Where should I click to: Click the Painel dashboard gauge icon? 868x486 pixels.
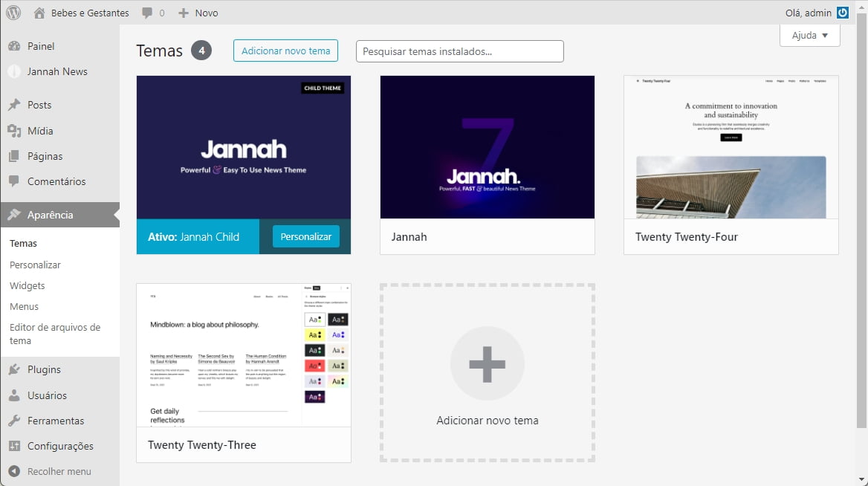[x=14, y=46]
